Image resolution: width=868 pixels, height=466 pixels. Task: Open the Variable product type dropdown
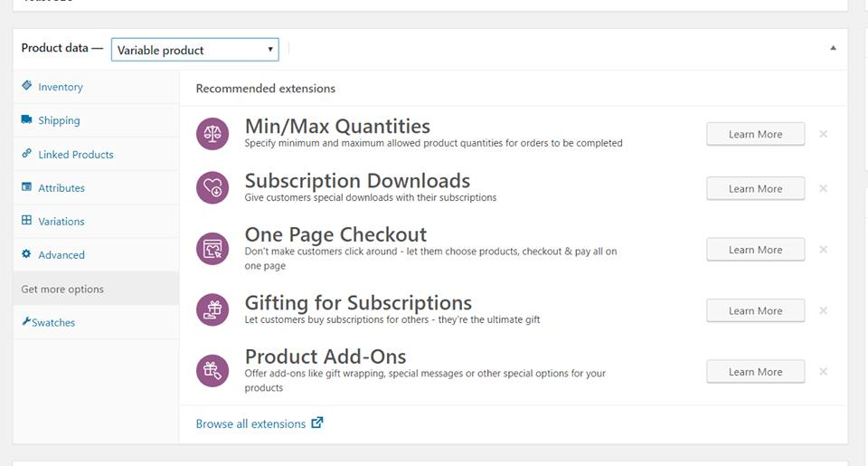tap(194, 50)
